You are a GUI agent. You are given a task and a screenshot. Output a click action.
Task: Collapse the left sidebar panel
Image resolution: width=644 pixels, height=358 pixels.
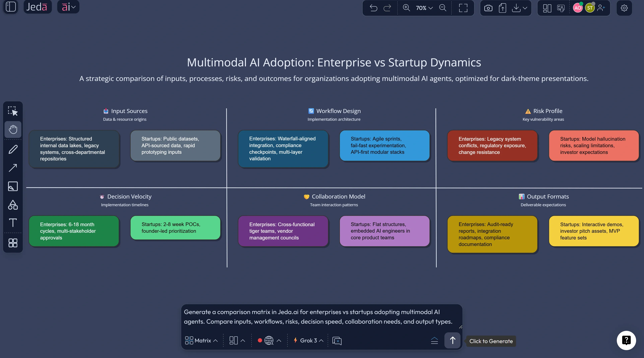pos(10,7)
